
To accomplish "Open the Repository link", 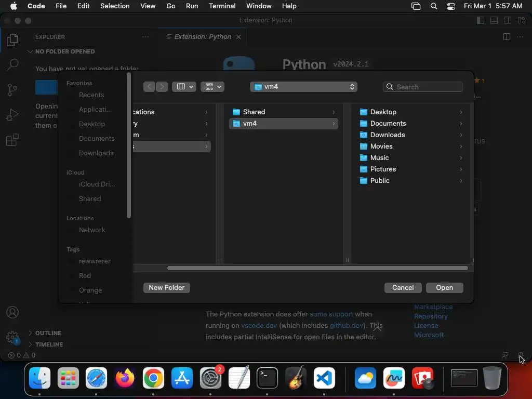I will [x=431, y=316].
